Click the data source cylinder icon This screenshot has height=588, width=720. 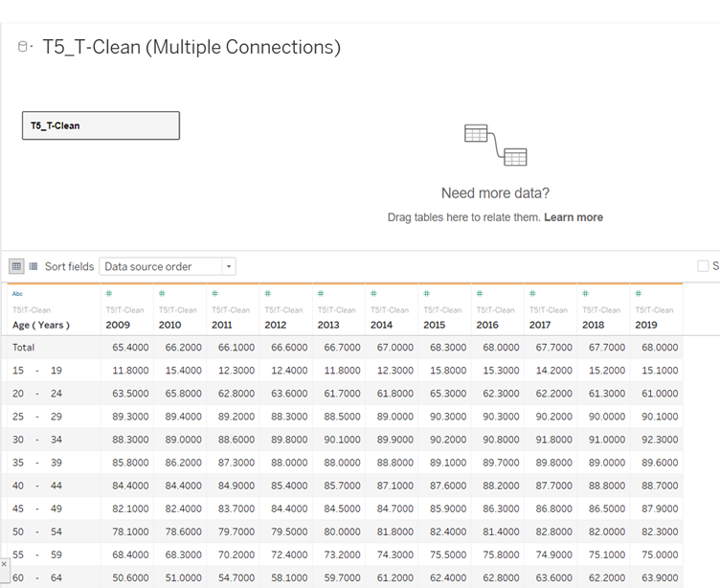tap(24, 48)
